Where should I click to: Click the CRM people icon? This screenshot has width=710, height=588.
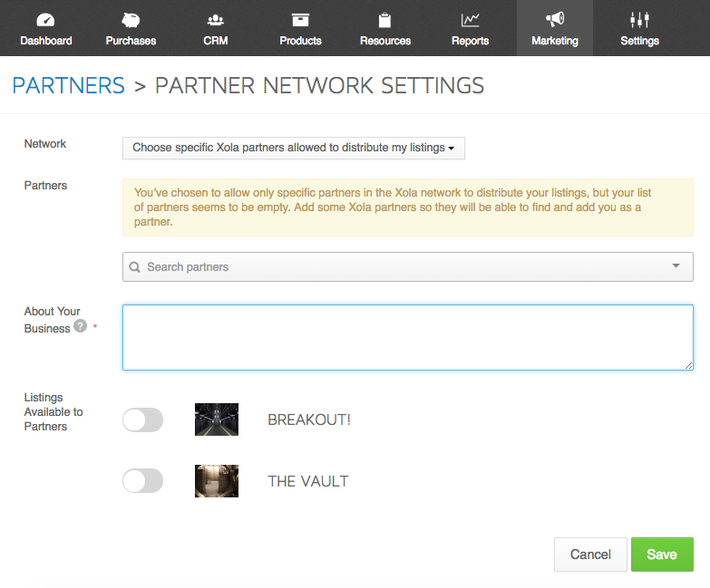point(216,20)
